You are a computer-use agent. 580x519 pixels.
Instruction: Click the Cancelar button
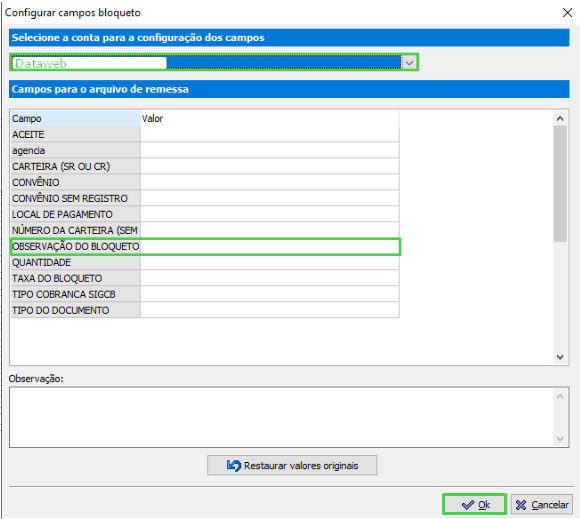coord(542,504)
